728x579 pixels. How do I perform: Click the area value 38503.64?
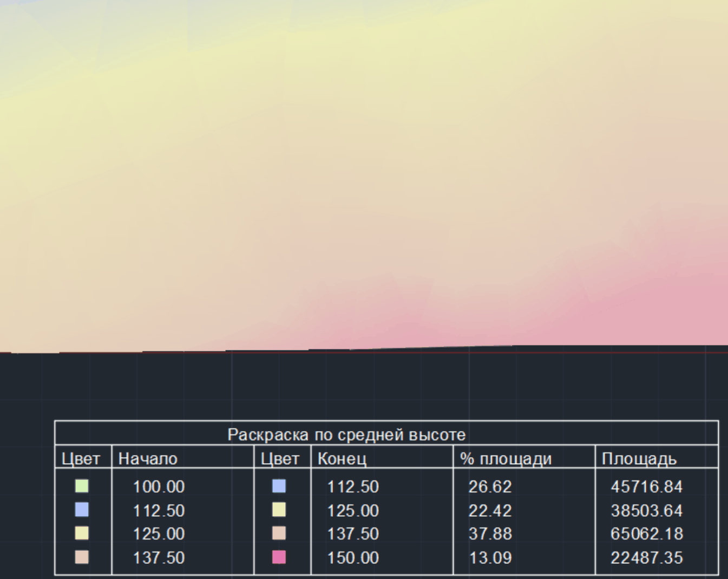(x=646, y=510)
